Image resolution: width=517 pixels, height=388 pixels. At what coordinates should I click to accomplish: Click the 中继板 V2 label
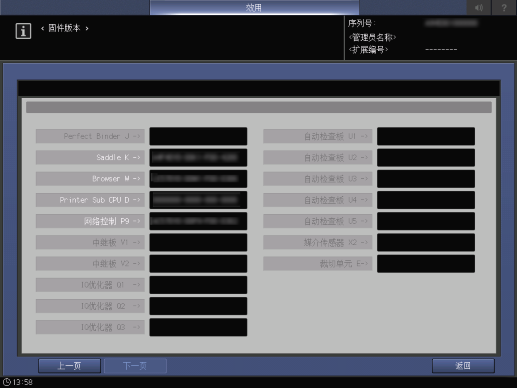click(90, 264)
